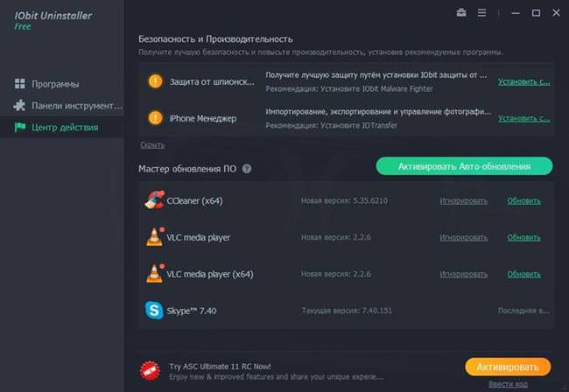This screenshot has height=392, width=569.
Task: Maximize the IObit Uninstaller window
Action: [x=536, y=13]
